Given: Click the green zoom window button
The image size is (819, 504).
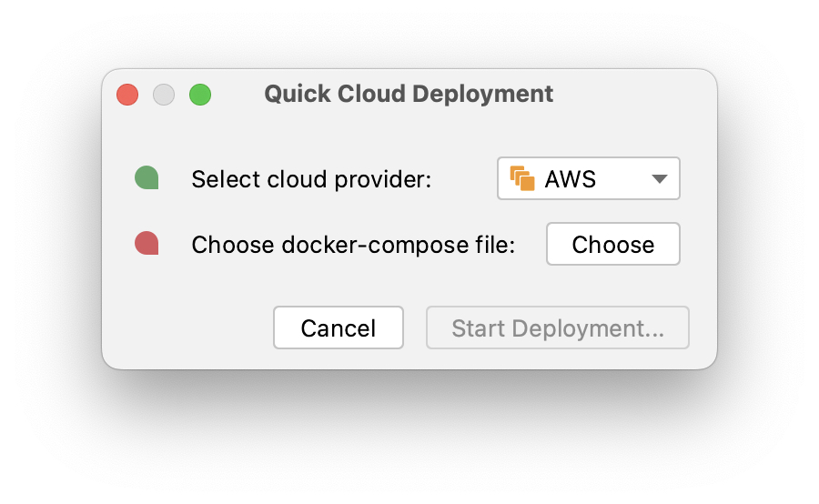Looking at the screenshot, I should coord(200,95).
